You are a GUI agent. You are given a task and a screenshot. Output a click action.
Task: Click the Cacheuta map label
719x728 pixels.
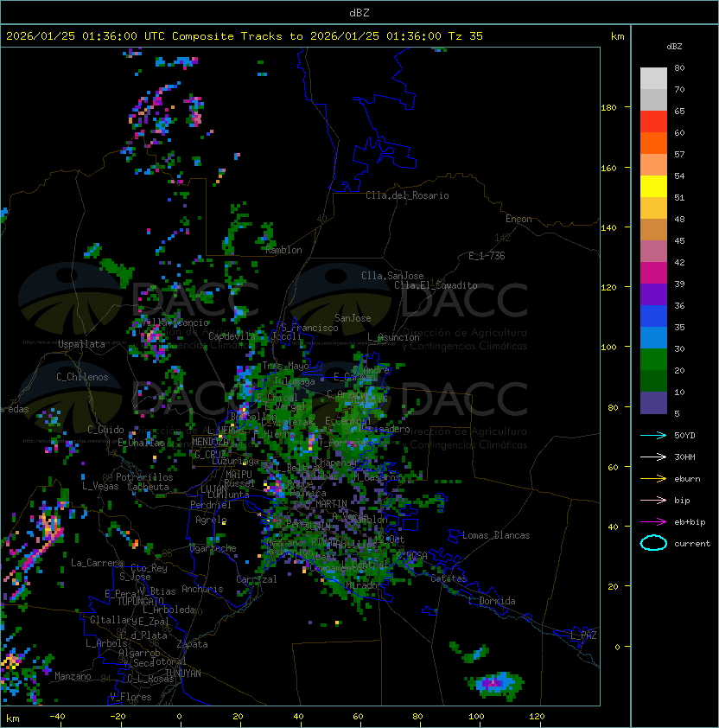148,487
